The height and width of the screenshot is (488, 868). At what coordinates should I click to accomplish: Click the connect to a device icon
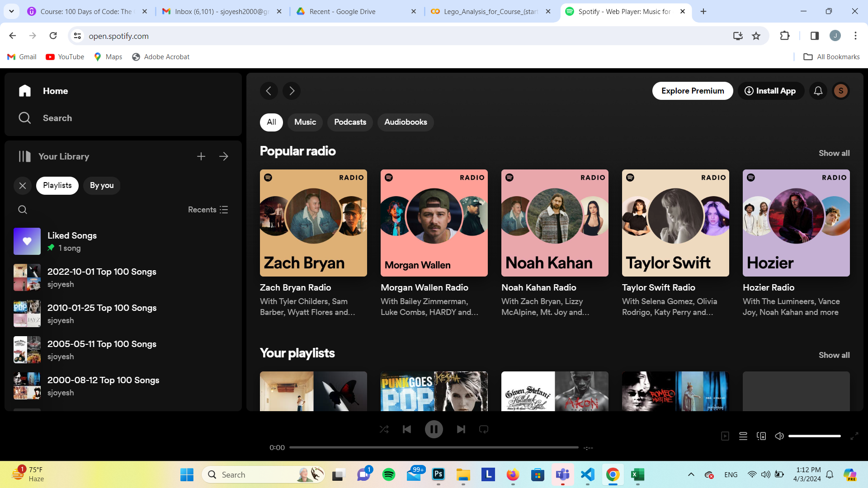click(761, 436)
